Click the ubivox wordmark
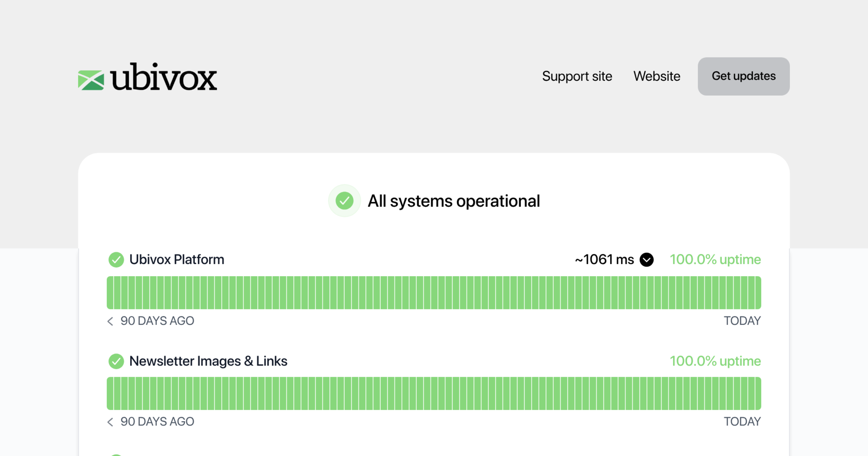Viewport: 868px width, 456px height. tap(164, 76)
